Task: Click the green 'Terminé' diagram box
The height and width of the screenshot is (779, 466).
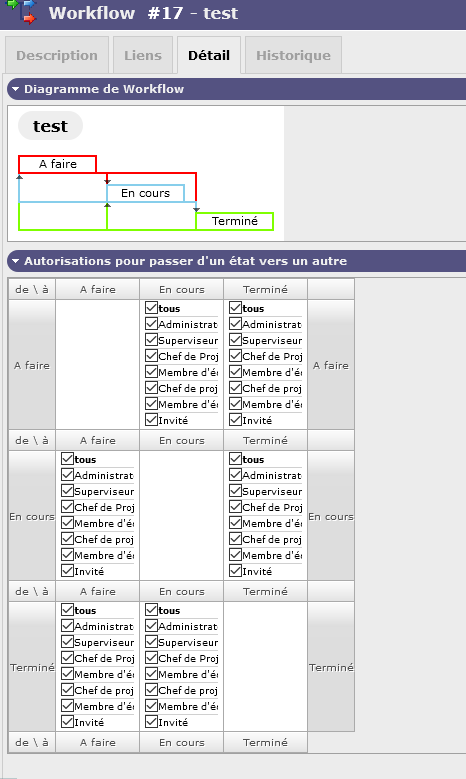Action: 234,221
